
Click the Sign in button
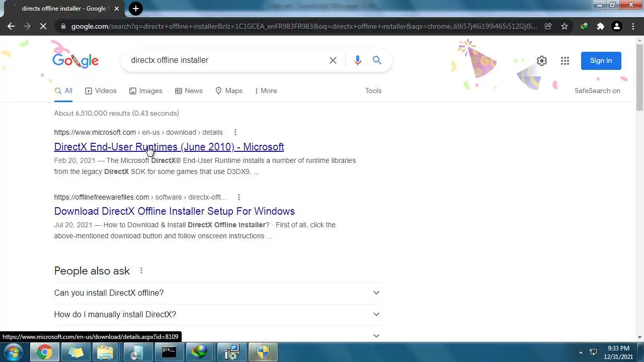click(x=601, y=60)
